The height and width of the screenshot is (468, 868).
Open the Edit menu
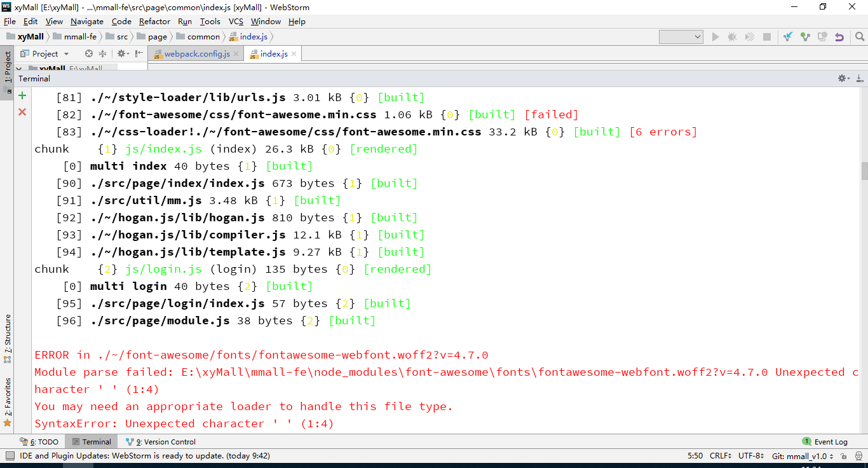tap(31, 22)
